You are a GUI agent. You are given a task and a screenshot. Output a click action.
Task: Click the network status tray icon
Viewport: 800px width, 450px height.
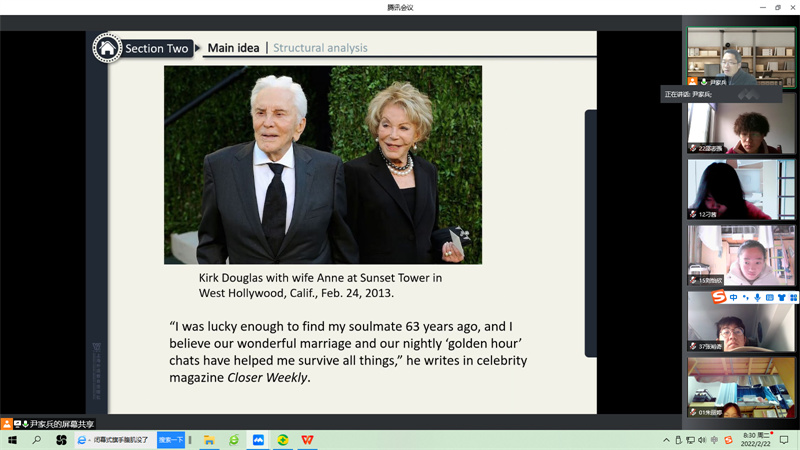point(691,440)
